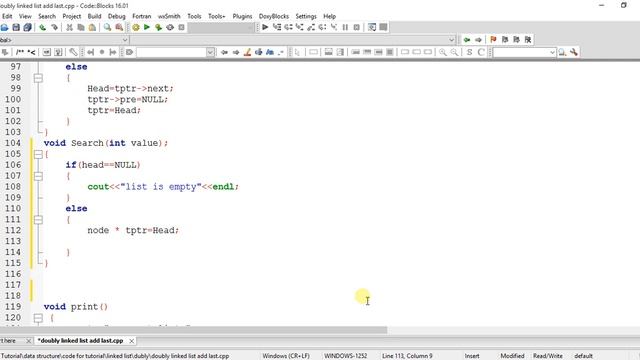Undo the last edit
Image resolution: width=640 pixels, height=360 pixels.
click(42, 27)
